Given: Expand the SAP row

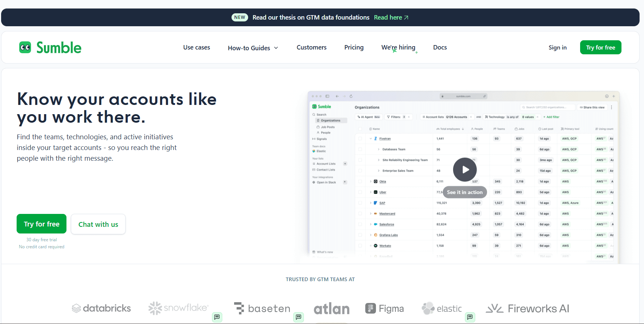Looking at the screenshot, I should [x=371, y=203].
